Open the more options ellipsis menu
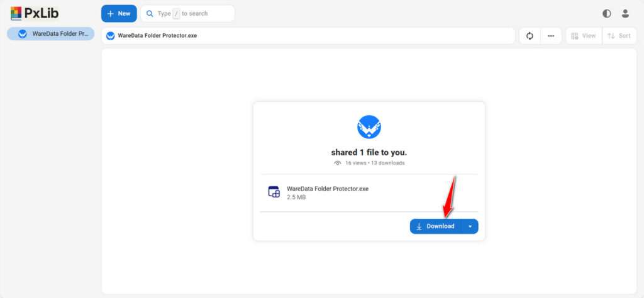The width and height of the screenshot is (644, 298). pos(551,36)
